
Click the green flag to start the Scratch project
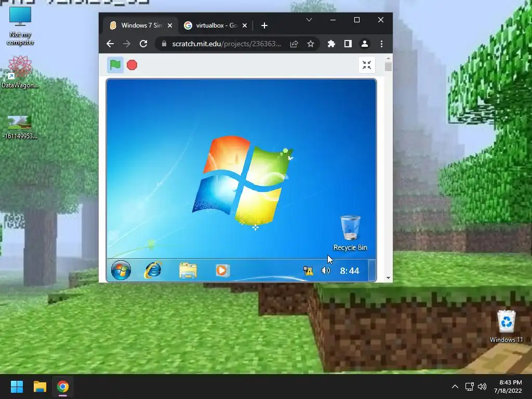115,65
